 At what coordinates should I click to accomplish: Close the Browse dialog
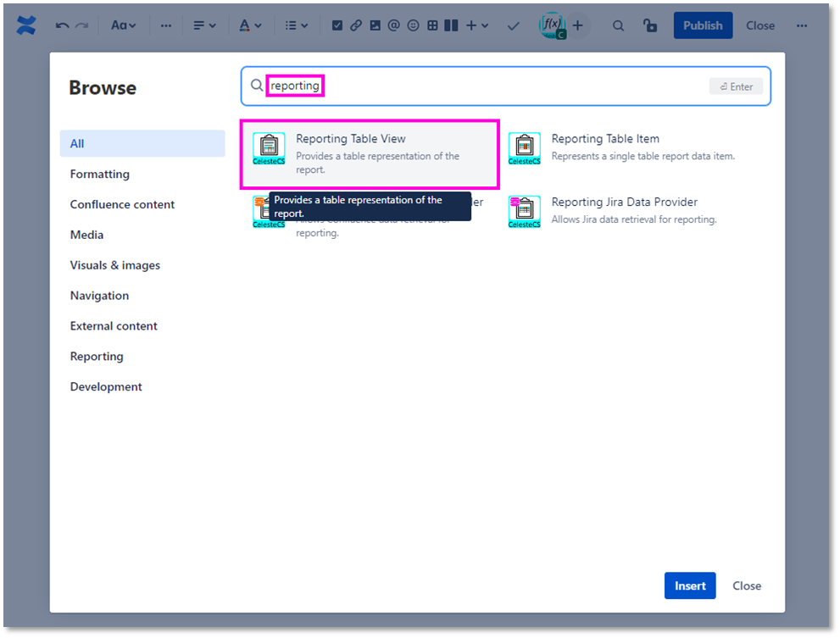click(747, 585)
